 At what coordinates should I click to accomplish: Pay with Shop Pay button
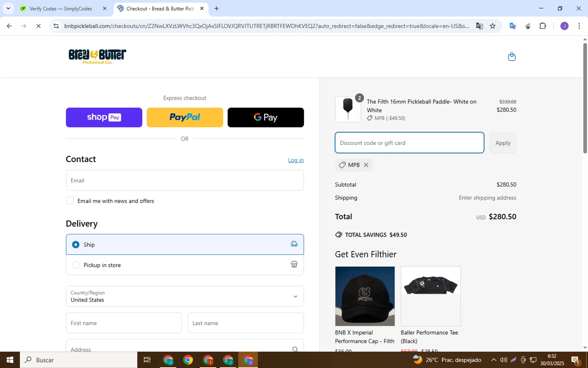[104, 117]
